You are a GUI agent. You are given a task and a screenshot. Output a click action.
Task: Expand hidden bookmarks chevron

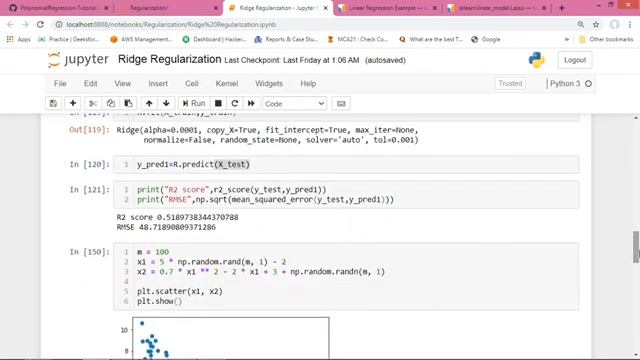point(567,40)
